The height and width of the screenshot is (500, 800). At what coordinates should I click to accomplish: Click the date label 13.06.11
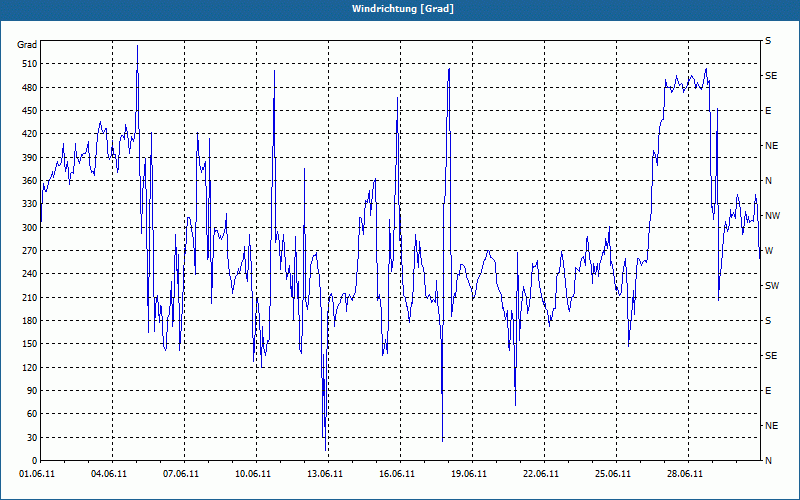pyautogui.click(x=324, y=474)
